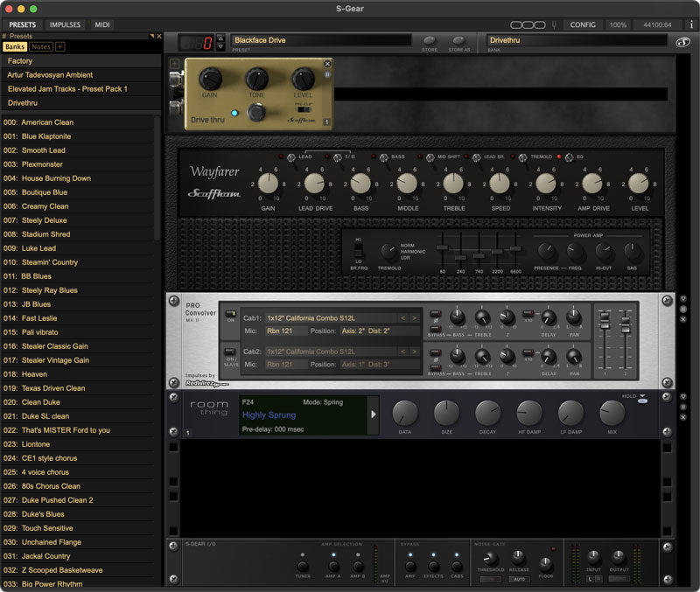Click Convolver channel 1 level fader
This screenshot has width=700, height=592.
point(605,319)
